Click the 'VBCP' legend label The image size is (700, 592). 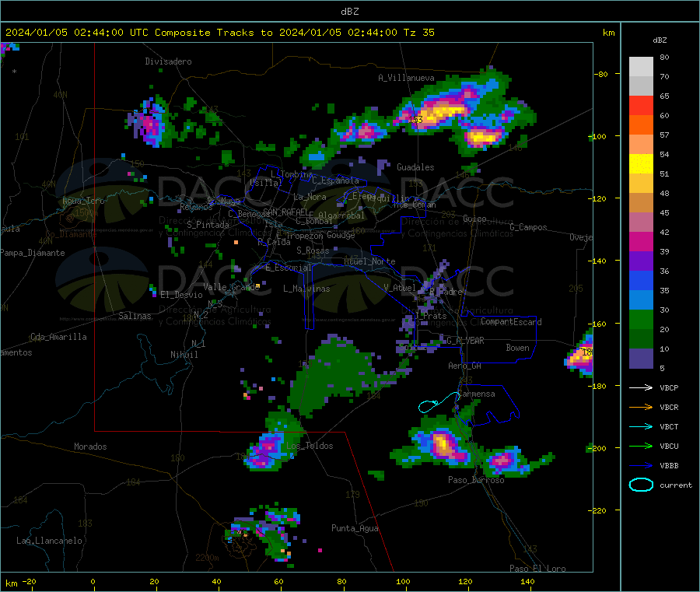[669, 387]
